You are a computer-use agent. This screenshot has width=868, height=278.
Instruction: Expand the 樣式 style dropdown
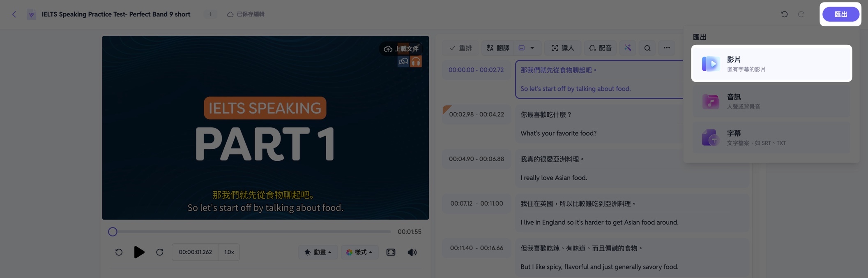(359, 252)
